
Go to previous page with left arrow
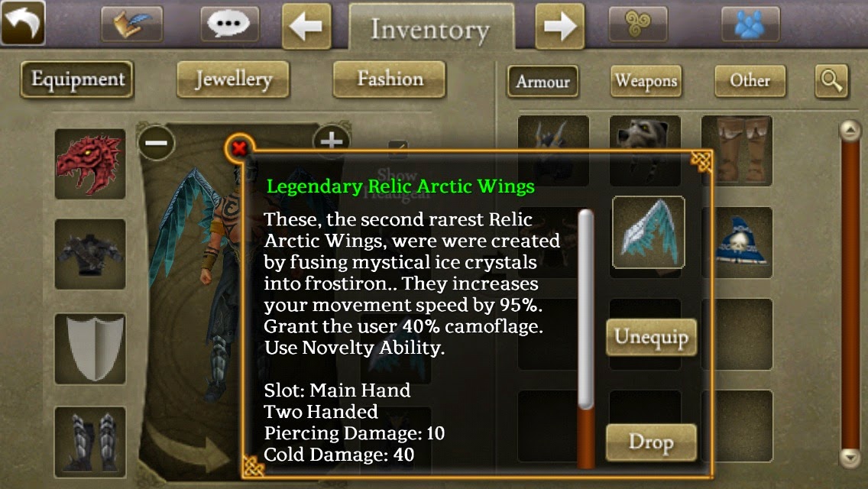pos(306,26)
